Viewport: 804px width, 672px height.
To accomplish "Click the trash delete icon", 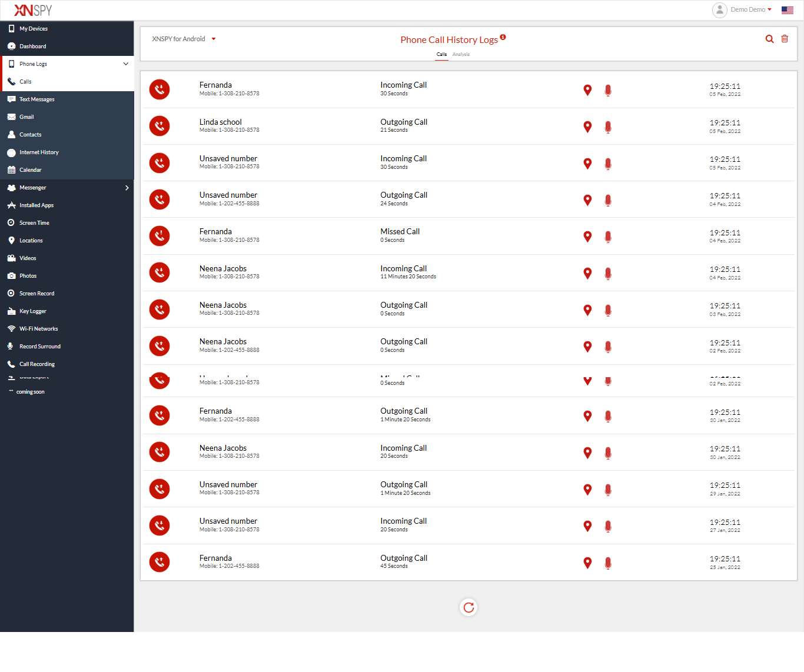I will (785, 39).
